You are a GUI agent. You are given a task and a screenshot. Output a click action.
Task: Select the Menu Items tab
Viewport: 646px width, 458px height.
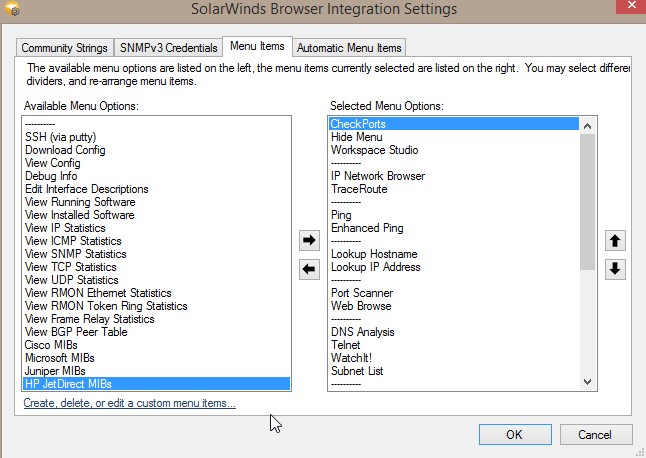(257, 46)
